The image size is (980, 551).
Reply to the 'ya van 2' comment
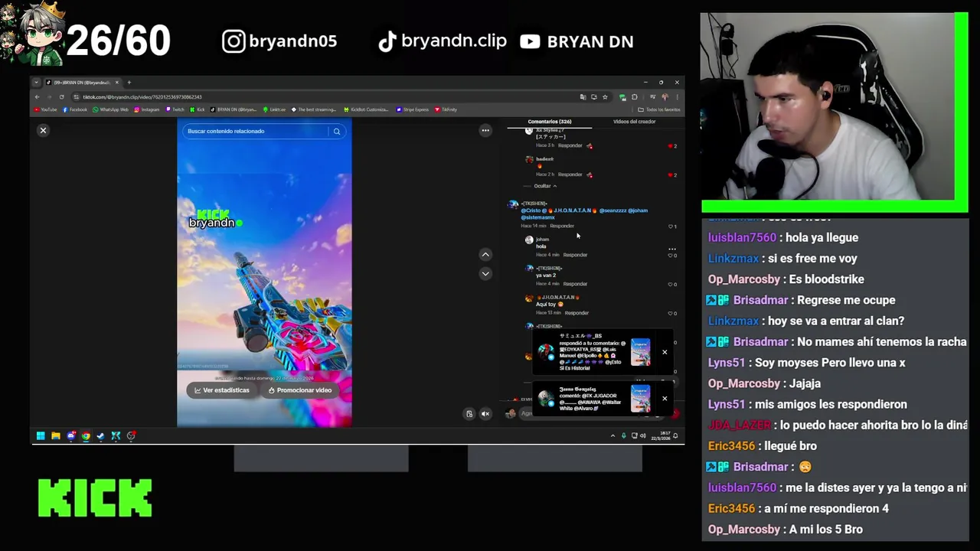[x=575, y=284]
